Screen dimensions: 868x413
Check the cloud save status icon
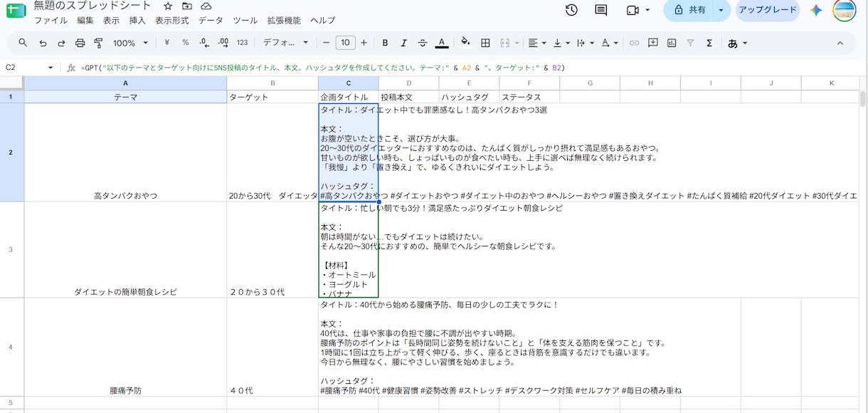point(206,6)
